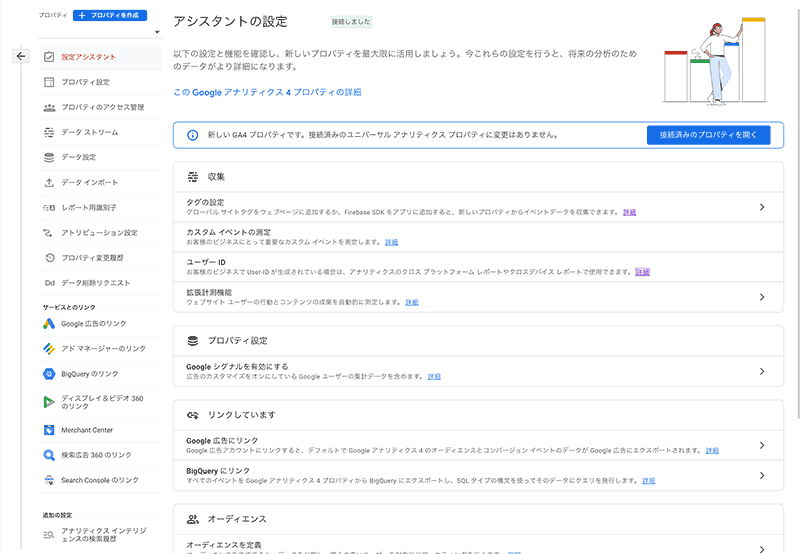This screenshot has height=554, width=800.
Task: Expand the Google 広告にリンク row chevron
Action: click(762, 445)
